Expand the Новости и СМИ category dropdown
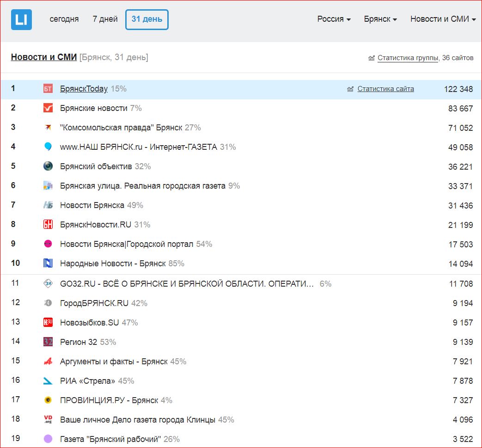This screenshot has width=482, height=448. click(x=443, y=19)
